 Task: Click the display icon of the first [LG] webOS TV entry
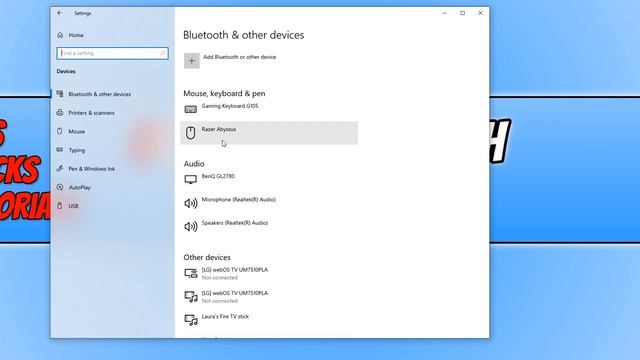click(191, 273)
